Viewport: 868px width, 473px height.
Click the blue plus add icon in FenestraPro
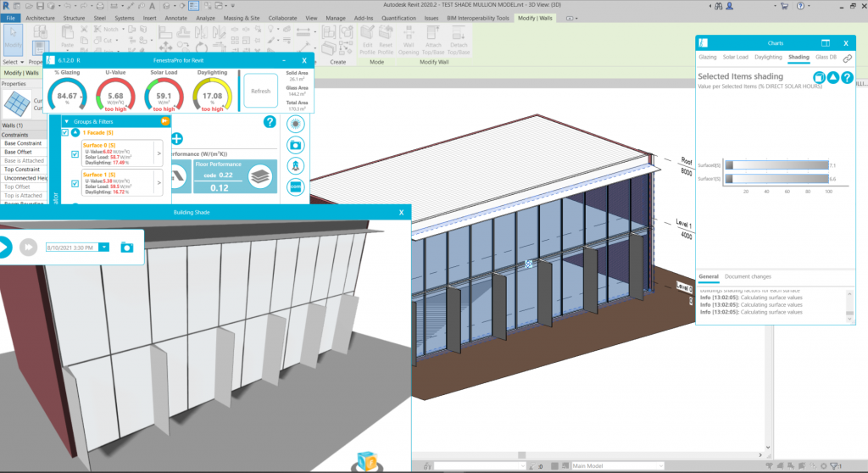pos(176,138)
